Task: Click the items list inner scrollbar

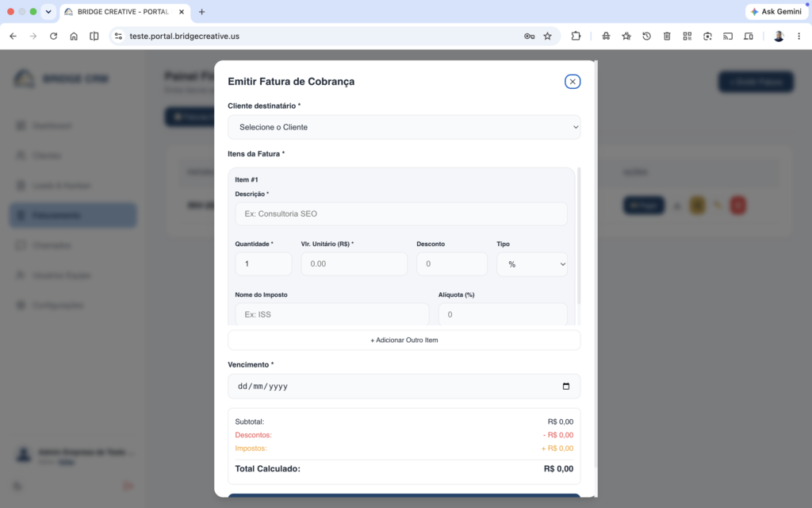Action: pos(578,236)
